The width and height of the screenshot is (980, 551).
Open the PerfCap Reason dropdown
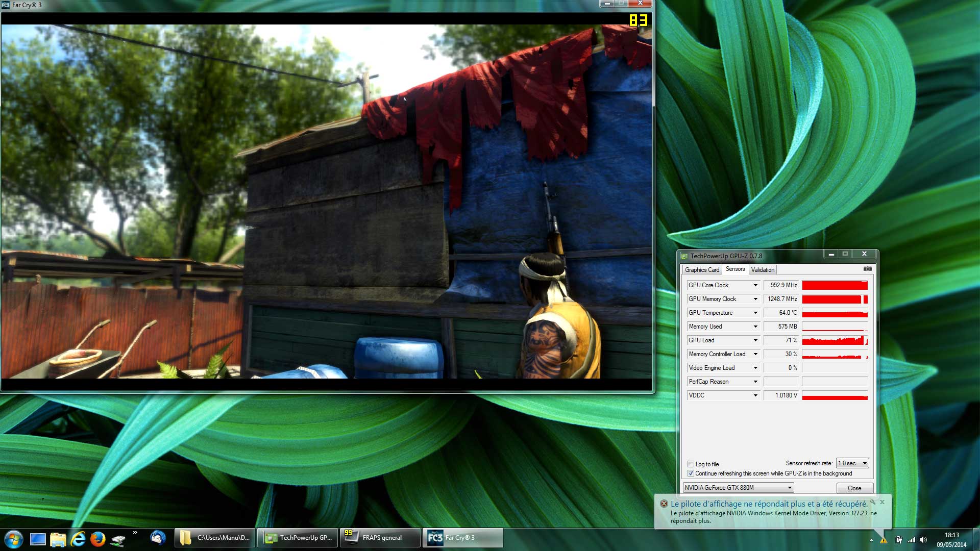pyautogui.click(x=755, y=382)
